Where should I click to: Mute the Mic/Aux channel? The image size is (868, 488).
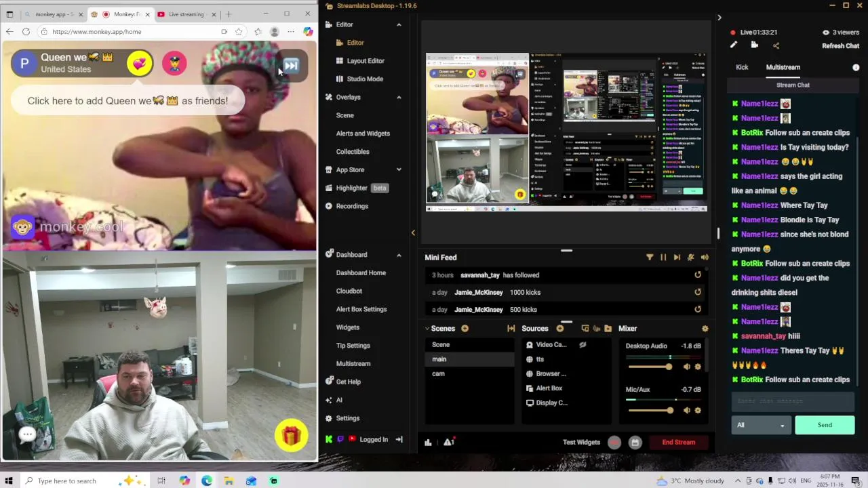click(x=686, y=410)
